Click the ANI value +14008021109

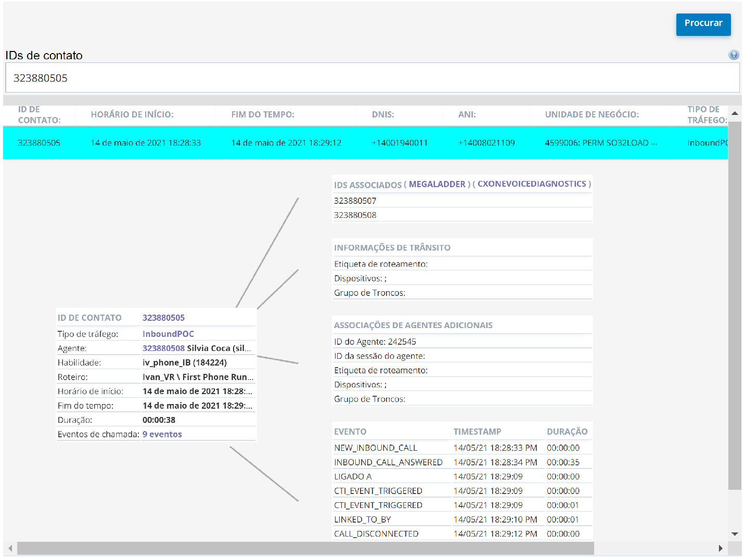pyautogui.click(x=486, y=143)
